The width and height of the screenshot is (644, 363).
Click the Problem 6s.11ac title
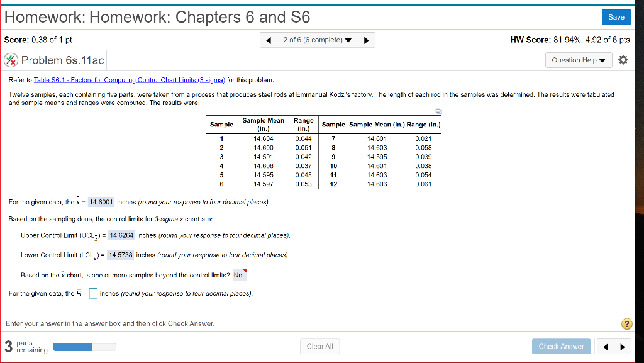coord(62,60)
